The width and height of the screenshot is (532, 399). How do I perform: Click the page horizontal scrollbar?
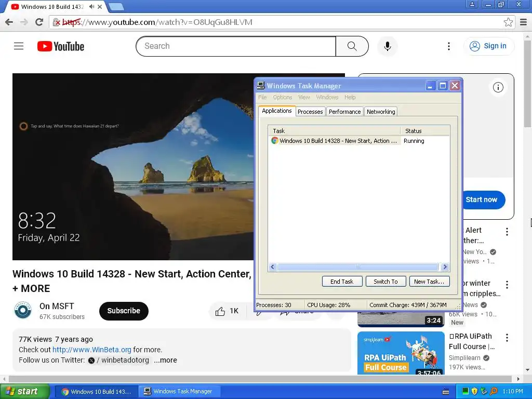point(260,379)
